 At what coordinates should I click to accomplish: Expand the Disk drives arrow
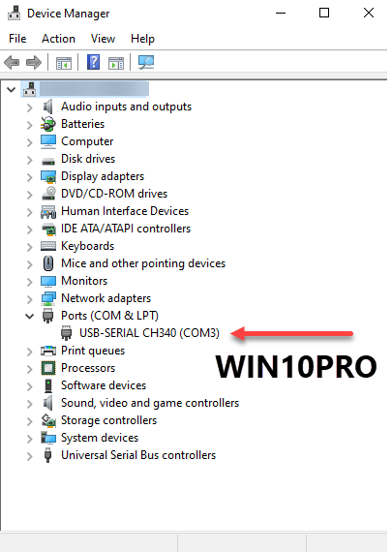tap(30, 160)
